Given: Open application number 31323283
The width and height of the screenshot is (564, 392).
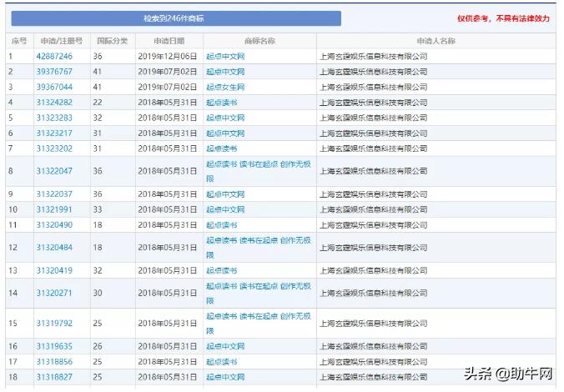Looking at the screenshot, I should [54, 118].
